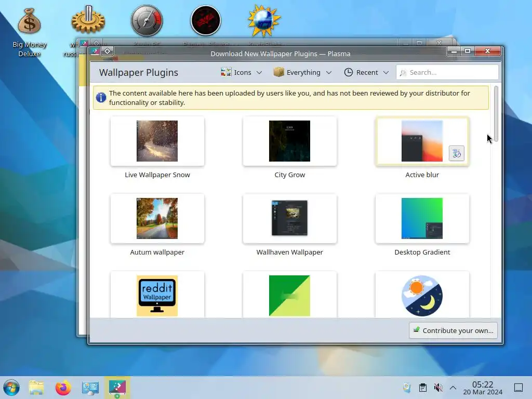The width and height of the screenshot is (532, 399).
Task: Select the Desktop Gradient thumbnail
Action: pos(422,218)
